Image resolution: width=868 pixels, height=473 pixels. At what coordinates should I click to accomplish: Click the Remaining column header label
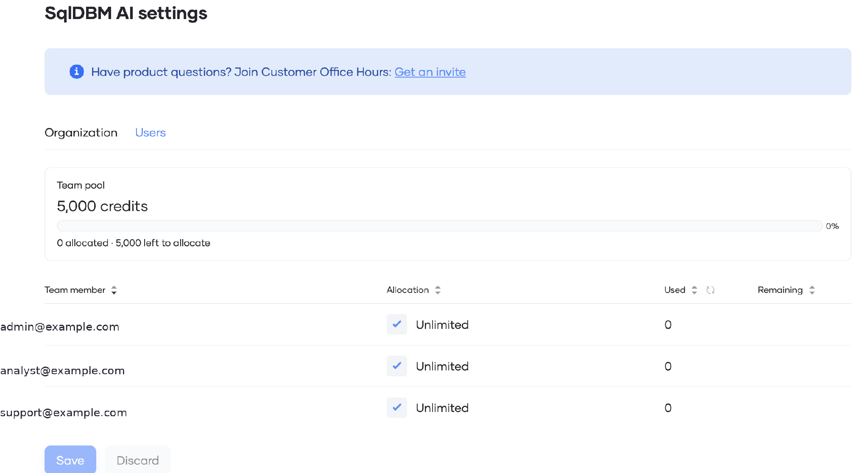pos(780,290)
